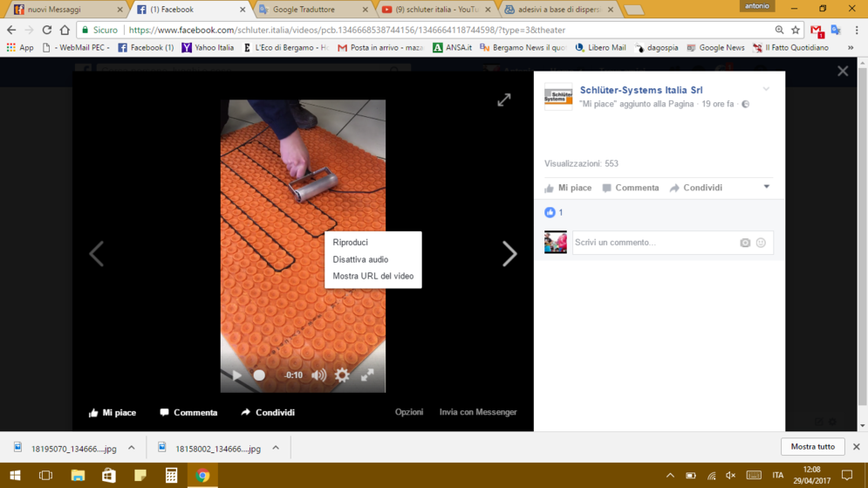Toggle the muted system volume icon

(x=731, y=475)
